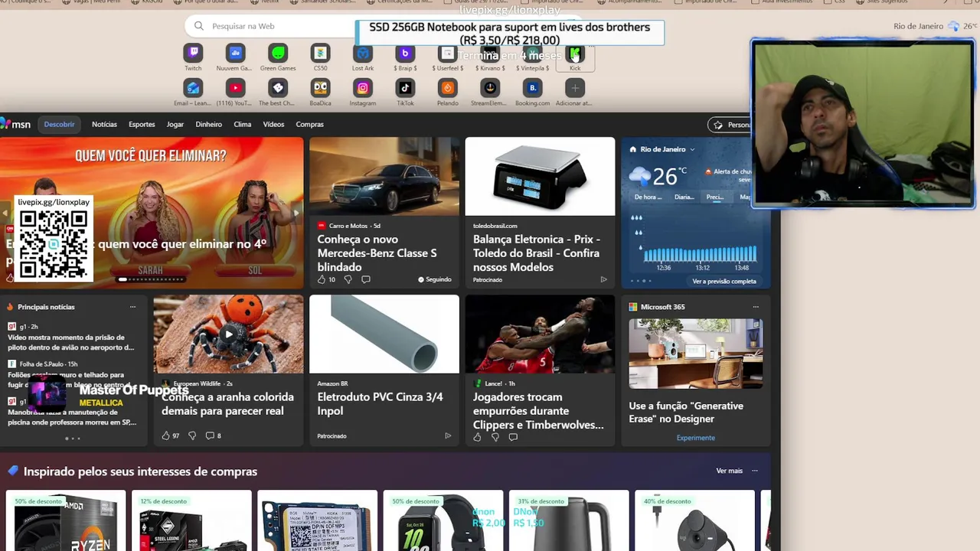Play the spider video thumbnail
The image size is (980, 551).
click(x=228, y=334)
